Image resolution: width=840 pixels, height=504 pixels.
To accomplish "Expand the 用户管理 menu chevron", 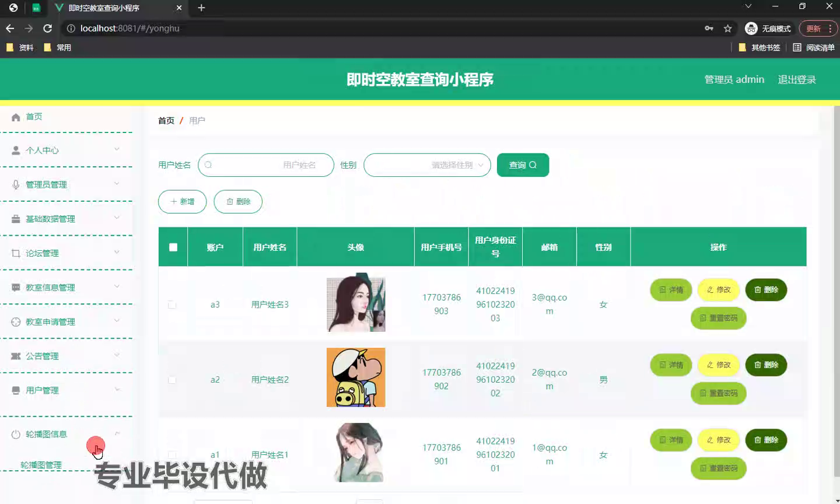I will (117, 390).
